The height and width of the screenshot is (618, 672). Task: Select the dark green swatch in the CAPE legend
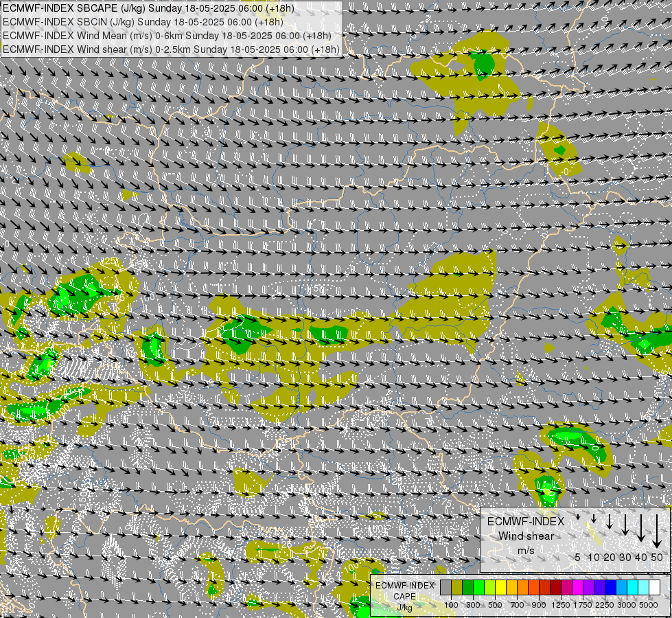coord(468,588)
